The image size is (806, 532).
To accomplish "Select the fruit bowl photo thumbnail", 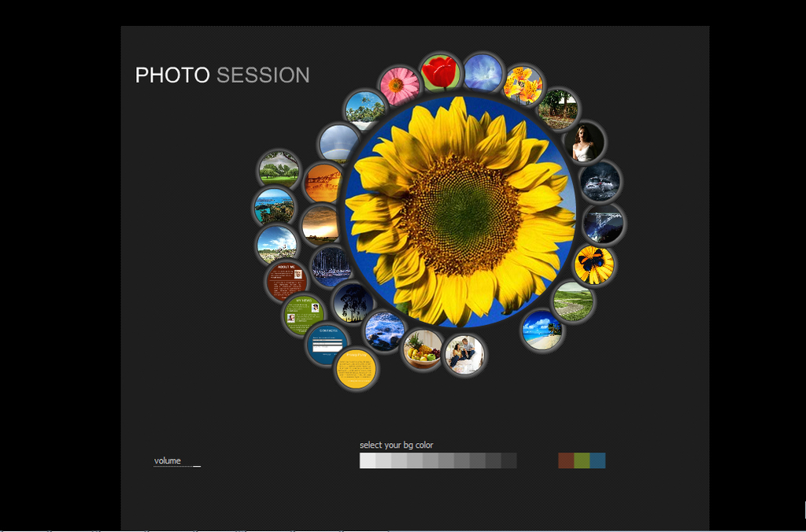I will click(423, 349).
